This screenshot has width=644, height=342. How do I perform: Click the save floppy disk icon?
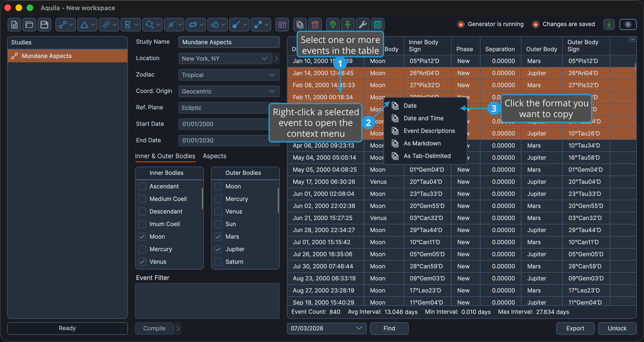(44, 25)
